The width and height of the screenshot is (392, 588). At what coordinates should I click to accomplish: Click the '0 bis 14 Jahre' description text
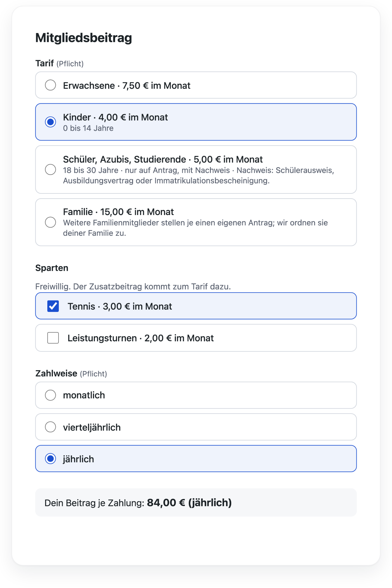88,128
